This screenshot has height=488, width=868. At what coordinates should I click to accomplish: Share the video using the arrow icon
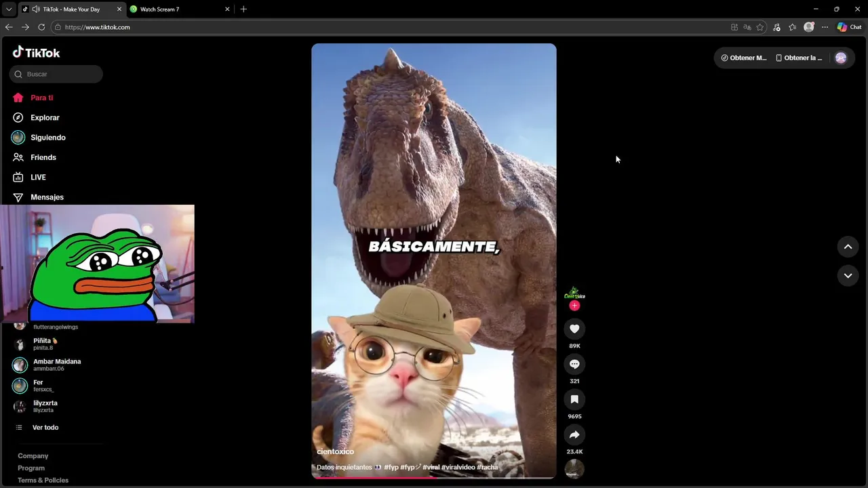[574, 434]
